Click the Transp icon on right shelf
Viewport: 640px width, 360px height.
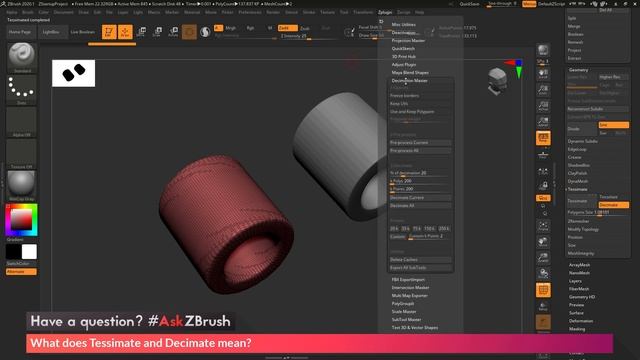pos(543,306)
